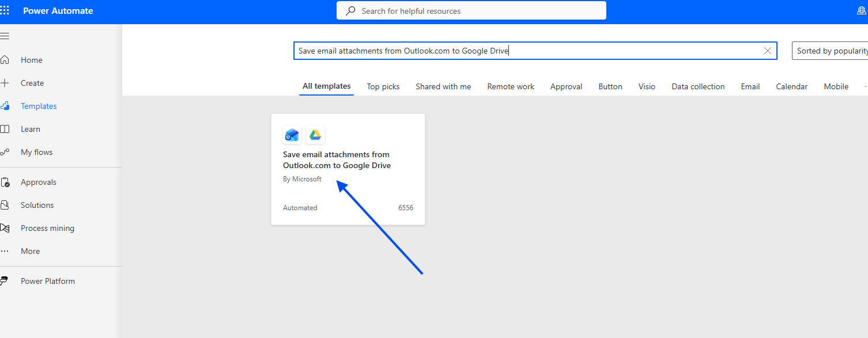The height and width of the screenshot is (338, 868).
Task: Open the app launcher waffle icon
Action: [5, 10]
